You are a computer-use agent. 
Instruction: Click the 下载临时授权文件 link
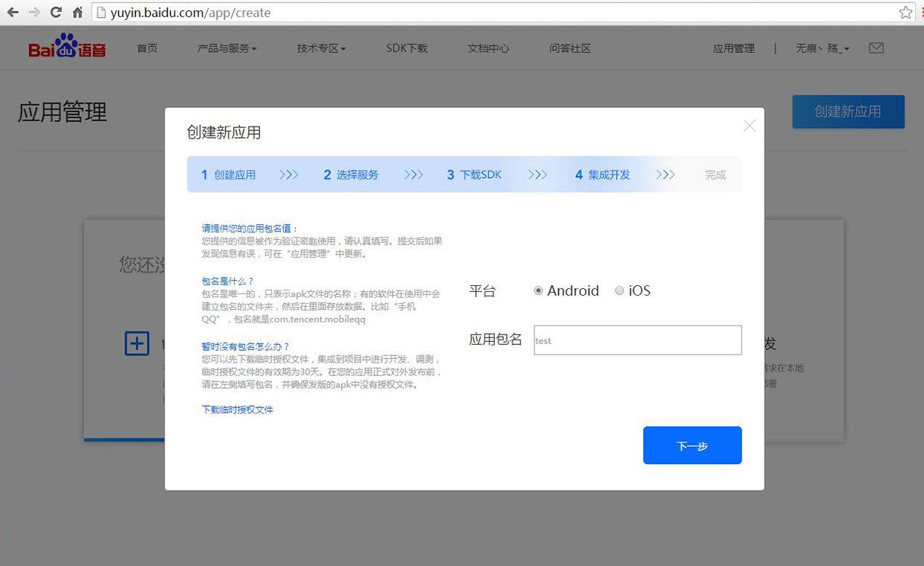(x=238, y=410)
